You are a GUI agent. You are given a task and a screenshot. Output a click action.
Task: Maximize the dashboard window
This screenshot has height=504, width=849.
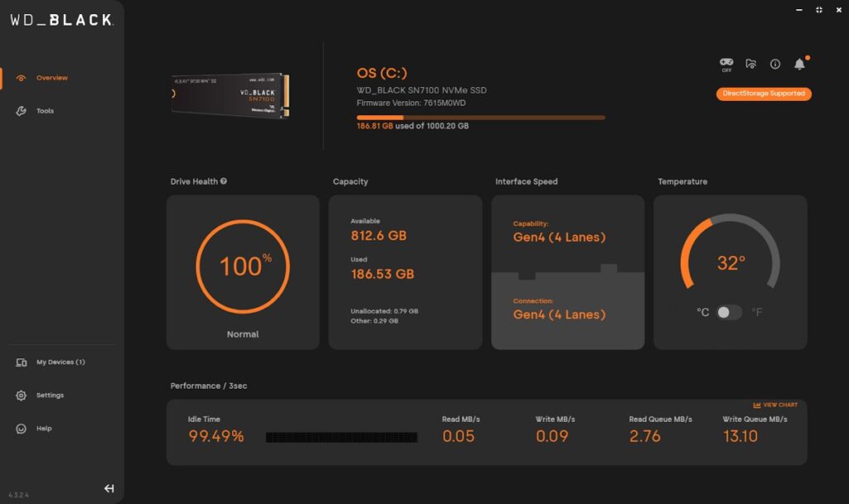818,10
